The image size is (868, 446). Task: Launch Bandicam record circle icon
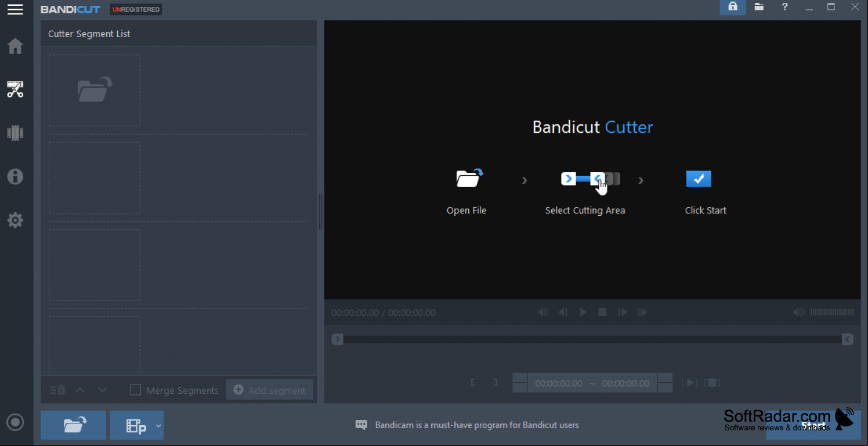15,422
